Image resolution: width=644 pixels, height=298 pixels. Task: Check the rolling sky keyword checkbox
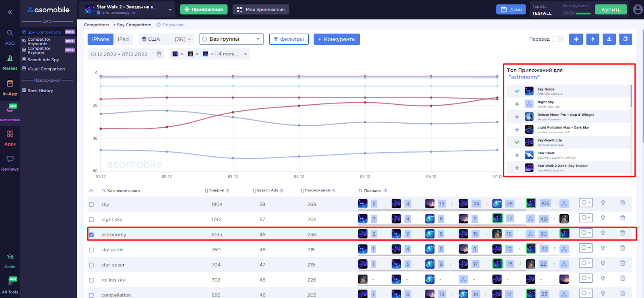91,280
